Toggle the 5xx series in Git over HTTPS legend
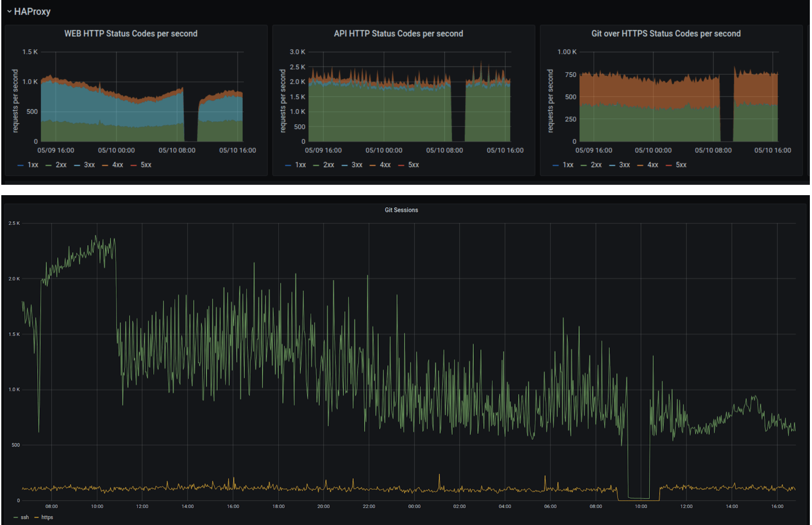 pyautogui.click(x=681, y=164)
